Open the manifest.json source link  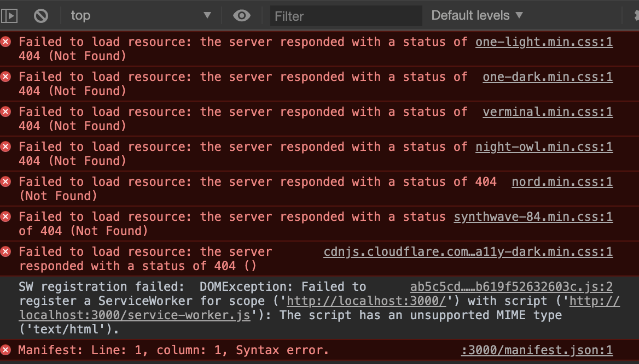coord(537,350)
